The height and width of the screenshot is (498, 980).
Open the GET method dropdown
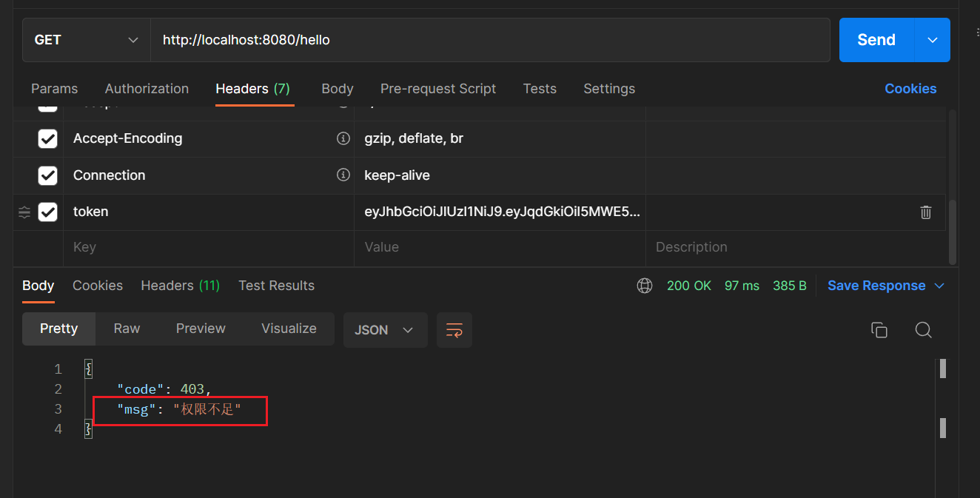(86, 40)
